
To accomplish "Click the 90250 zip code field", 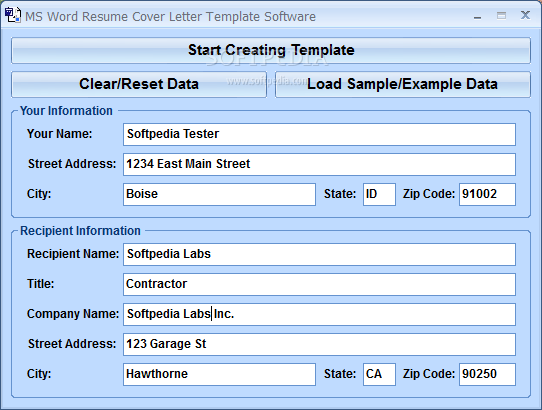I will coord(487,374).
